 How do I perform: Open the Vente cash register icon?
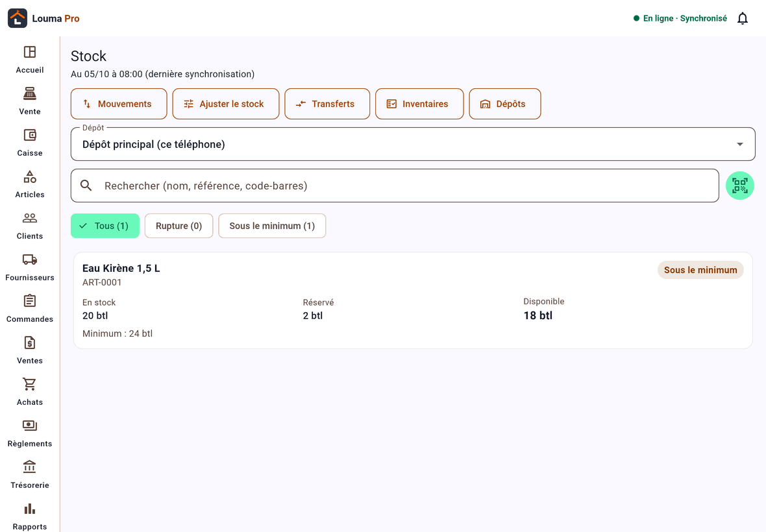[30, 93]
